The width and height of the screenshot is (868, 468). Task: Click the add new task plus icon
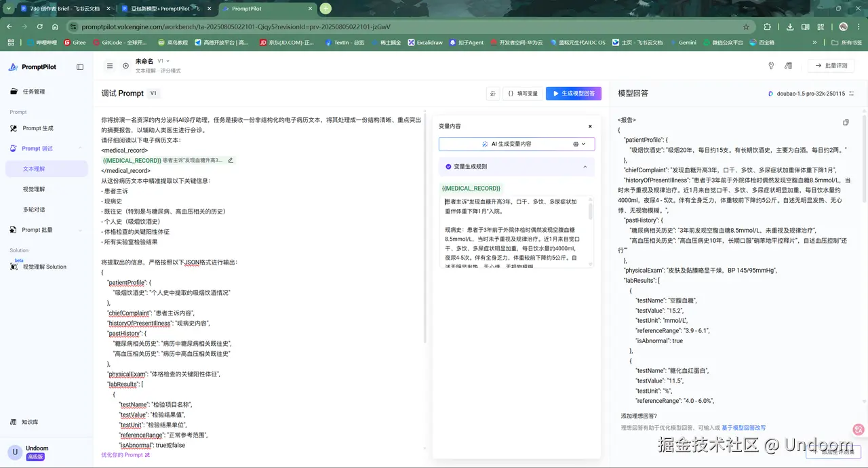coord(125,66)
